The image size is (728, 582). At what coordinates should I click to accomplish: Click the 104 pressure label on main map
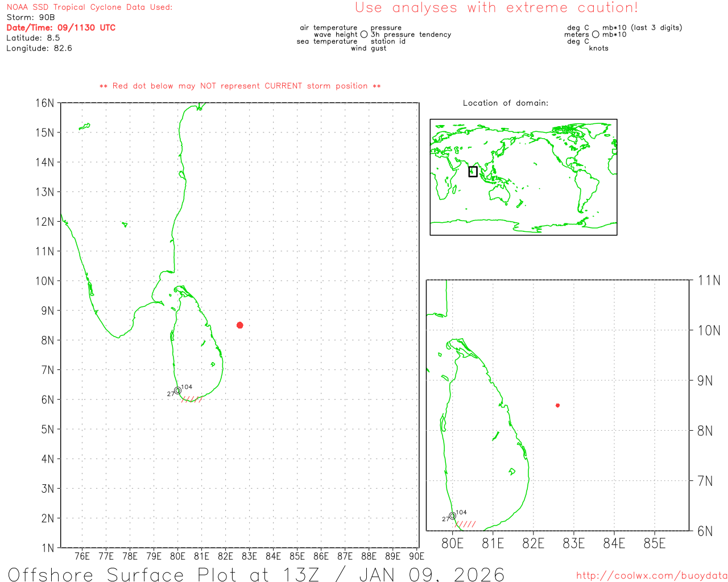click(x=187, y=387)
